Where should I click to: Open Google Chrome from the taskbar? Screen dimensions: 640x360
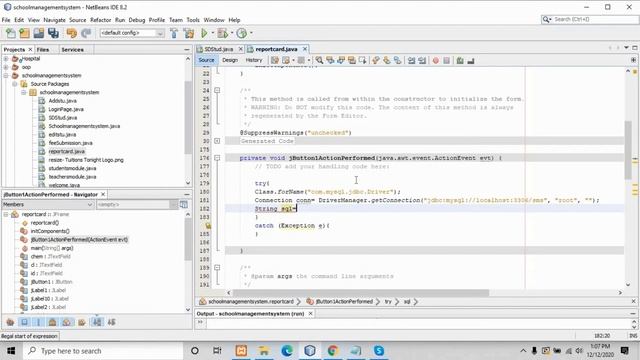point(333,351)
